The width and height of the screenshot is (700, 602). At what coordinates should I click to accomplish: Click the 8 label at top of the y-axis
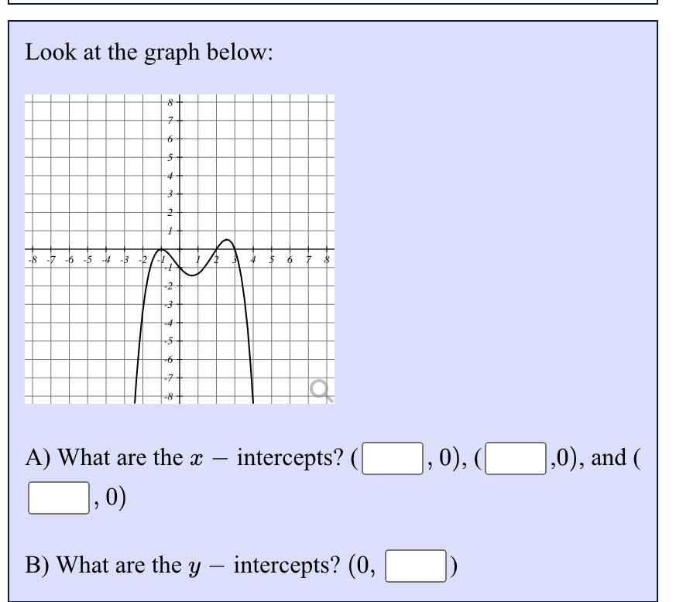click(170, 101)
